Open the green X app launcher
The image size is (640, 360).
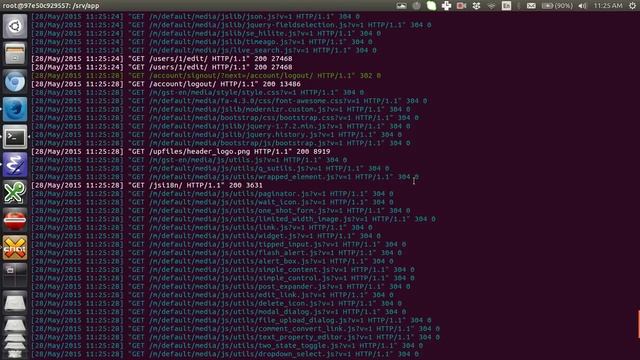[15, 192]
